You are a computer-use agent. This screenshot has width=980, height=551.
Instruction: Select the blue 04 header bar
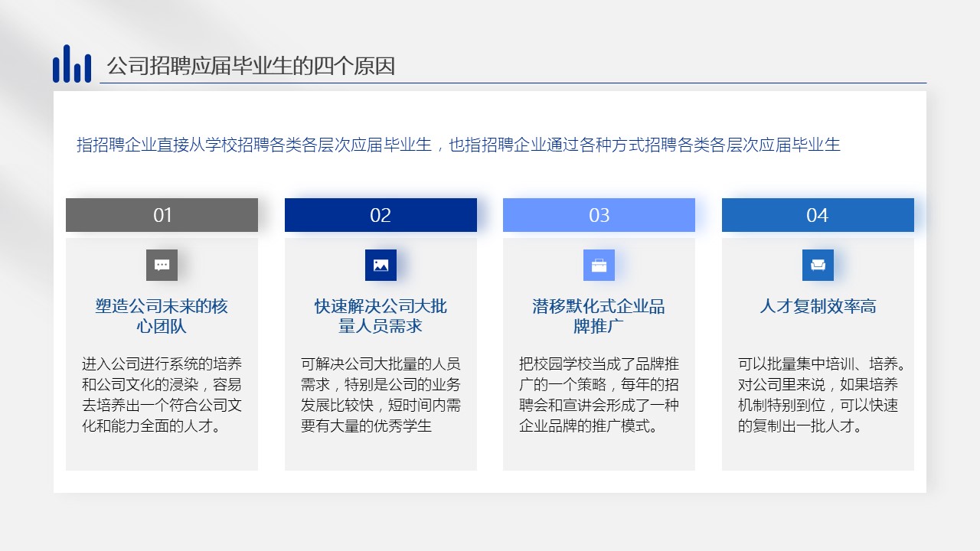[818, 215]
